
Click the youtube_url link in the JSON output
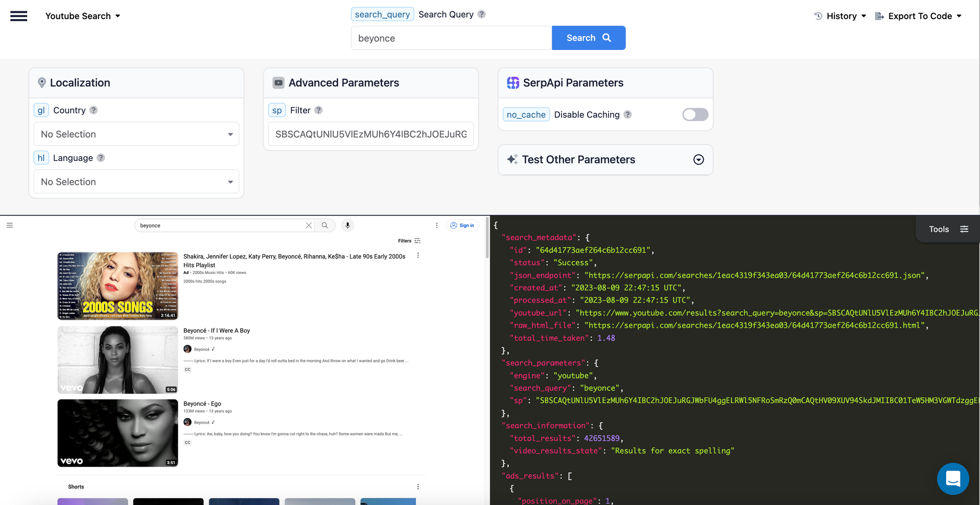coord(777,313)
